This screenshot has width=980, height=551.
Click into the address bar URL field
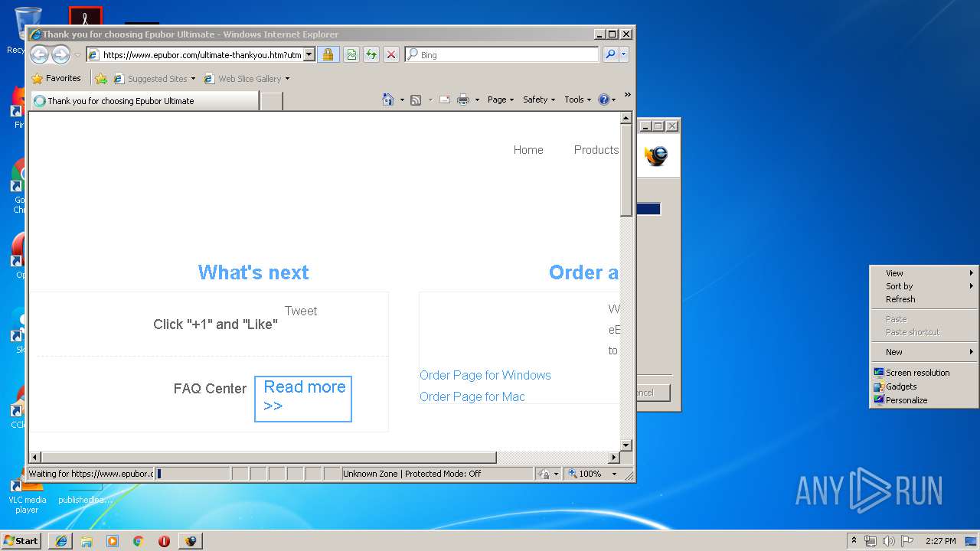194,54
